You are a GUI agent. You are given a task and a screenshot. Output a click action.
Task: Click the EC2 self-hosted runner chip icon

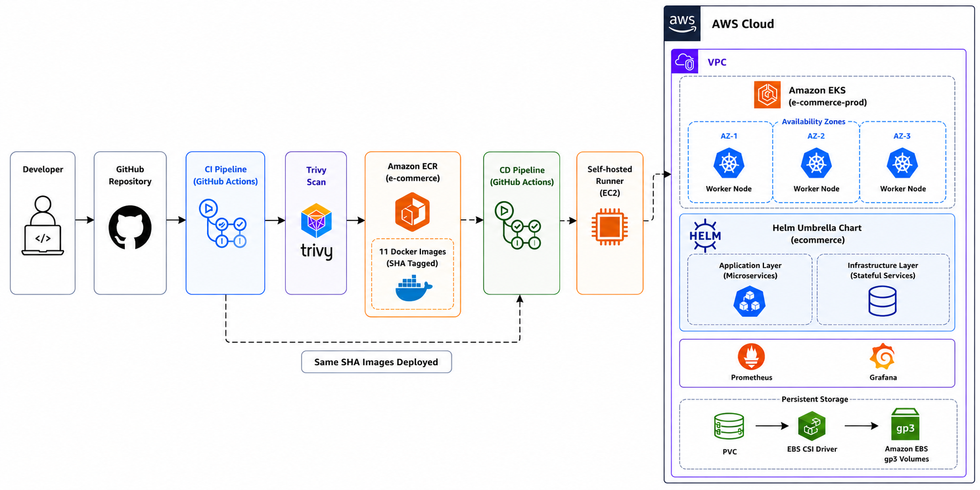[x=609, y=226]
